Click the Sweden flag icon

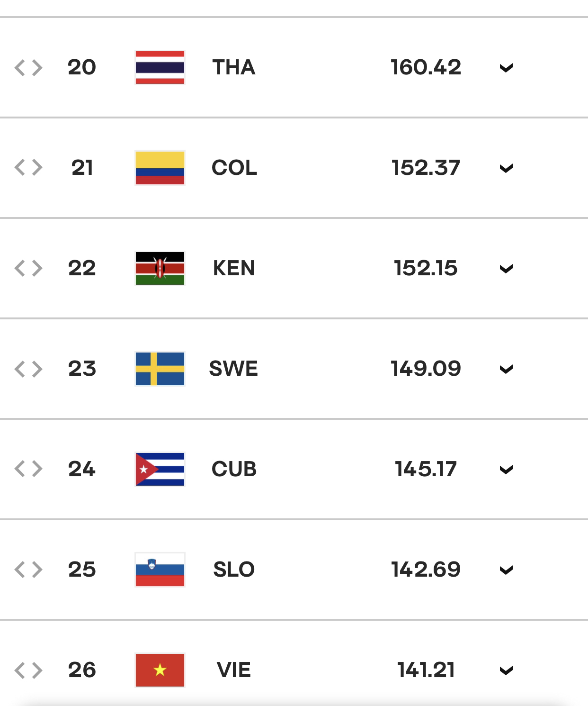click(160, 369)
